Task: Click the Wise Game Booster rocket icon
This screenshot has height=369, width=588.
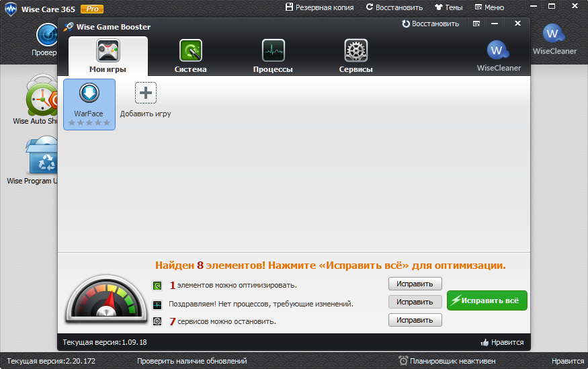Action: [x=69, y=27]
